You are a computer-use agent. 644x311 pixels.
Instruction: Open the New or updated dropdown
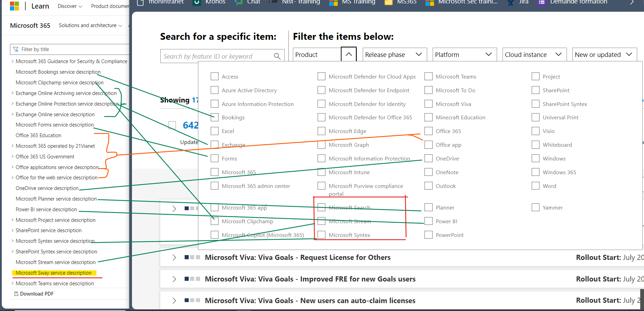point(604,55)
